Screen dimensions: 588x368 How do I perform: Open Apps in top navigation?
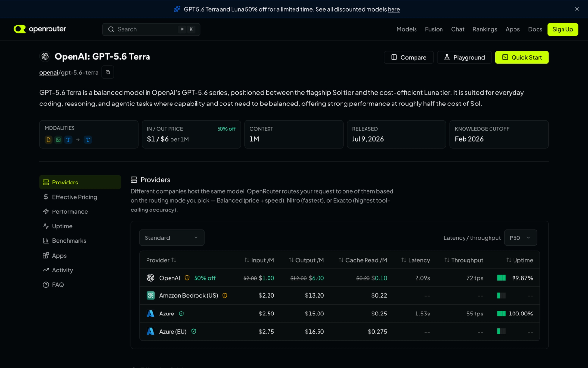pyautogui.click(x=513, y=29)
